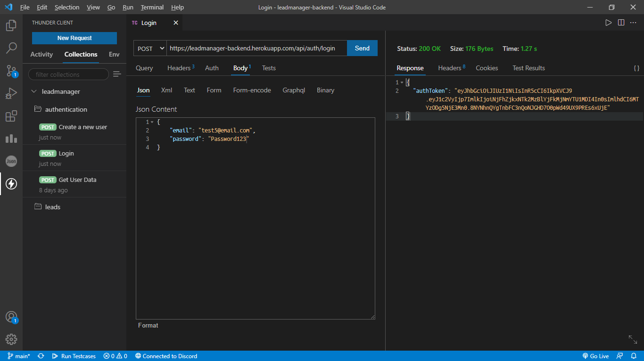Click the curly braces icon in response panel
The image size is (644, 361).
[x=636, y=68]
